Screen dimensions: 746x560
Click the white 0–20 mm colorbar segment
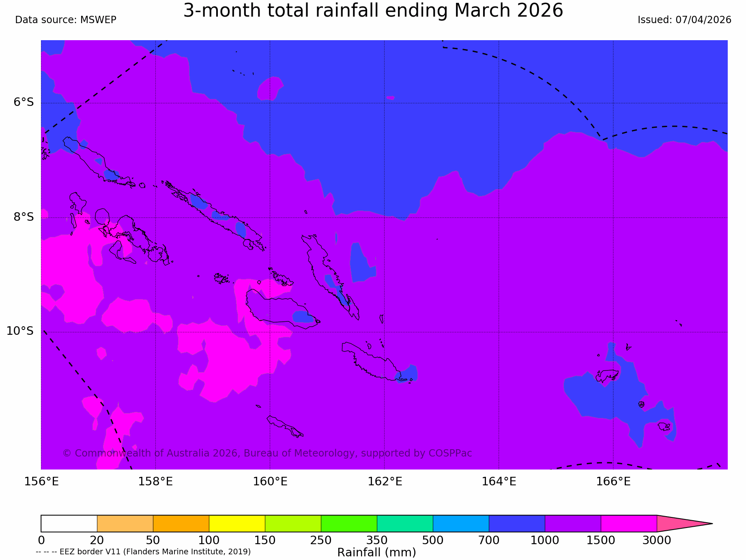point(69,523)
